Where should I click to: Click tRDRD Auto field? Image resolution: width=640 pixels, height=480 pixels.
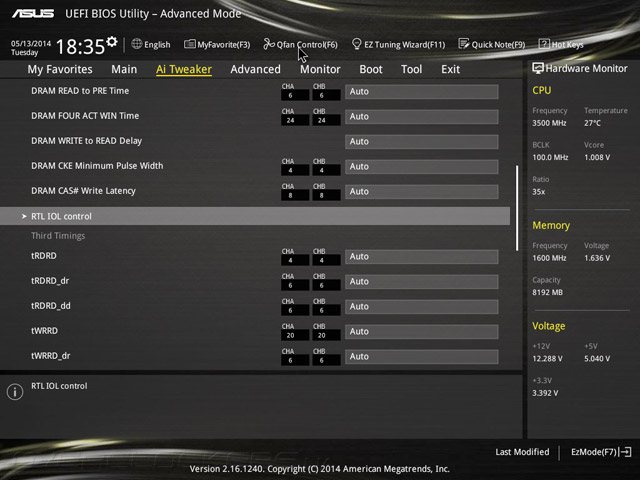(422, 256)
